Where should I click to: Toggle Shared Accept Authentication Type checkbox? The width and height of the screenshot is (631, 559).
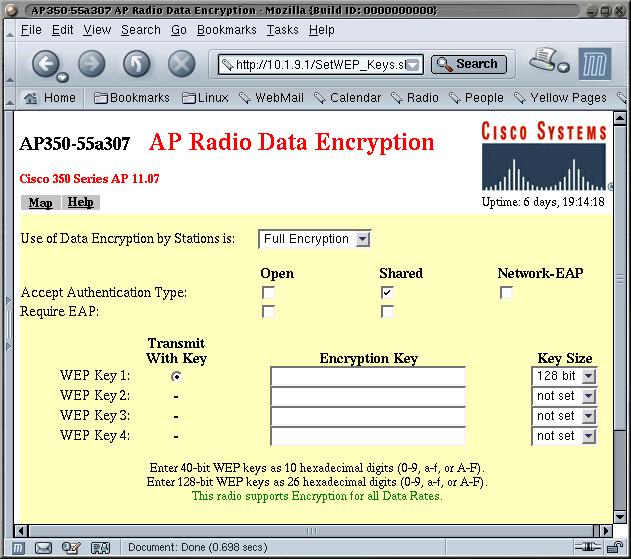[387, 292]
